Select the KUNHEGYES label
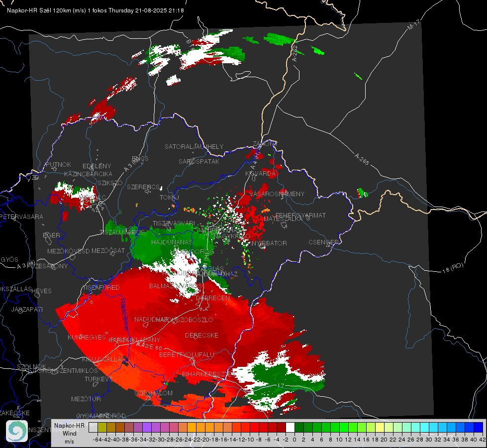 click(x=87, y=337)
